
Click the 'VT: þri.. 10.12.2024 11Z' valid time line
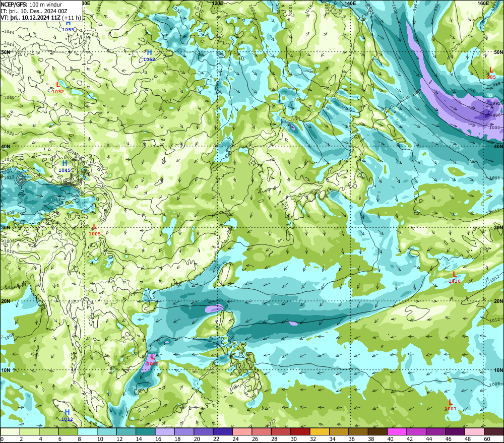click(30, 17)
